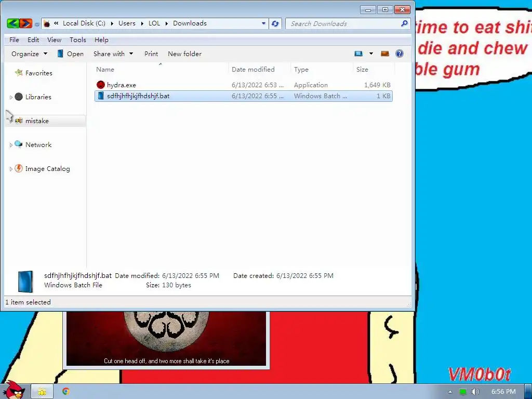Viewport: 532px width, 399px height.
Task: Maximize the Downloads window
Action: [385, 10]
